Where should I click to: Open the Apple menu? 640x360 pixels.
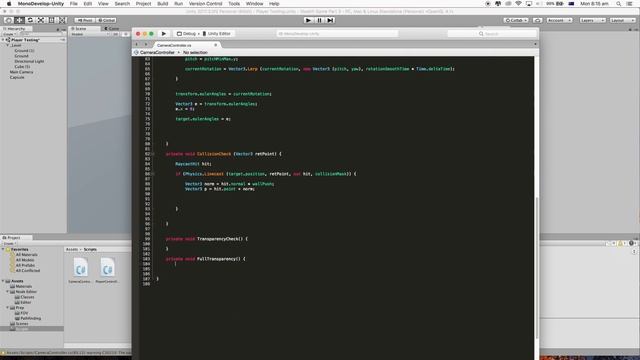tap(9, 4)
